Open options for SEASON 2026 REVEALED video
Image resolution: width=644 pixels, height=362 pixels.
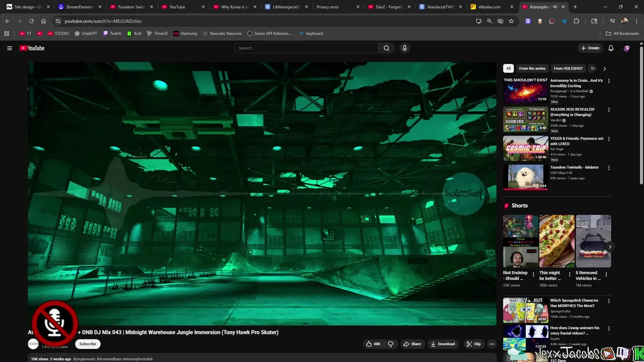click(x=609, y=110)
